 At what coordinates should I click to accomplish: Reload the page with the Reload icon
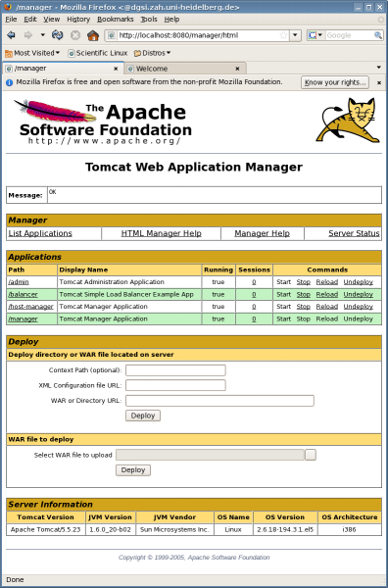pos(58,35)
